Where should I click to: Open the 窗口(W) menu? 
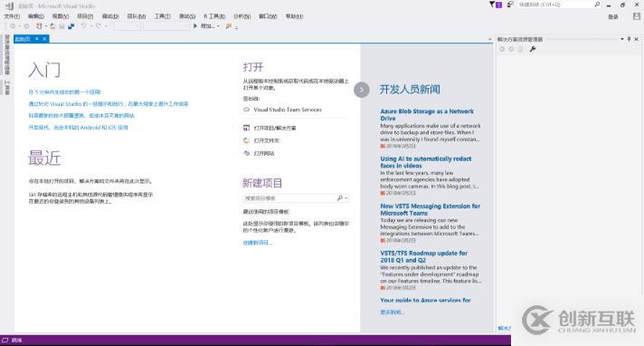(x=268, y=16)
